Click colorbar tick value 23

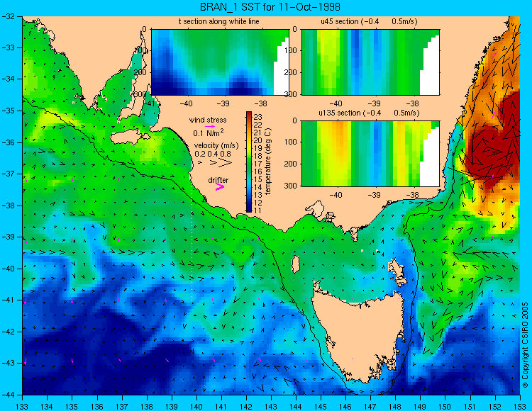[258, 117]
